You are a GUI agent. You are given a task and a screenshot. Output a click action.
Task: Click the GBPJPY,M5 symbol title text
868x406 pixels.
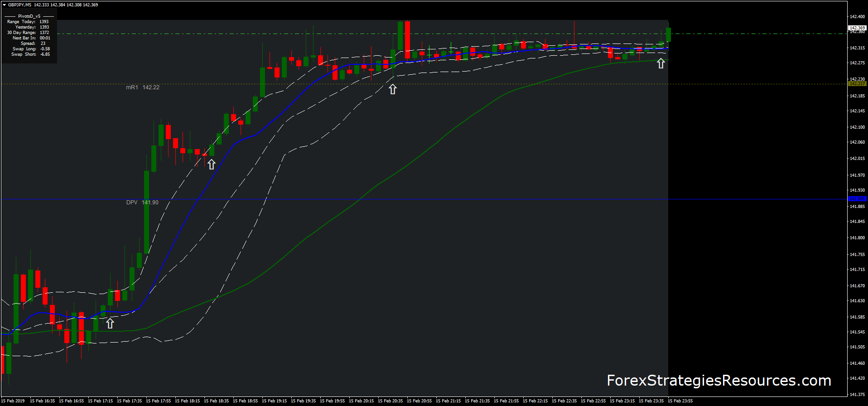pyautogui.click(x=20, y=5)
